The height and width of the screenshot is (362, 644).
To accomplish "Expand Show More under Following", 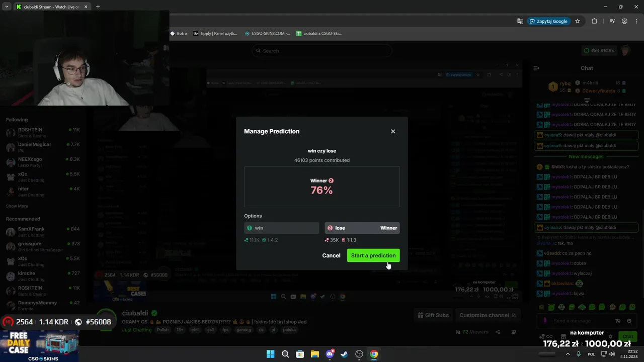I will click(x=17, y=206).
